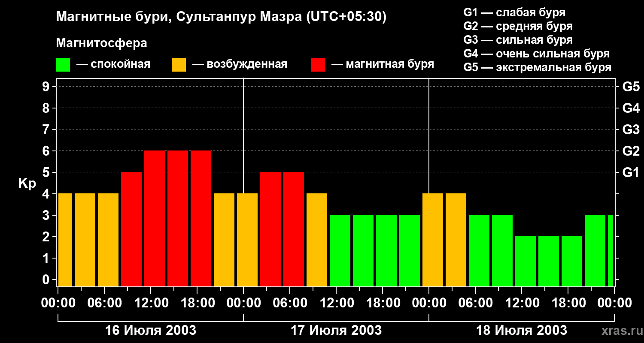Click the 'G3 — сильная буря' description

coord(518,40)
